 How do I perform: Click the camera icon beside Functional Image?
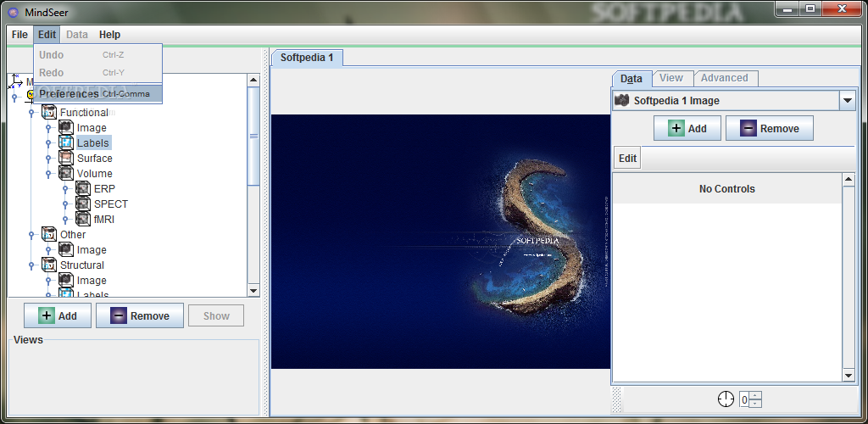click(x=66, y=128)
